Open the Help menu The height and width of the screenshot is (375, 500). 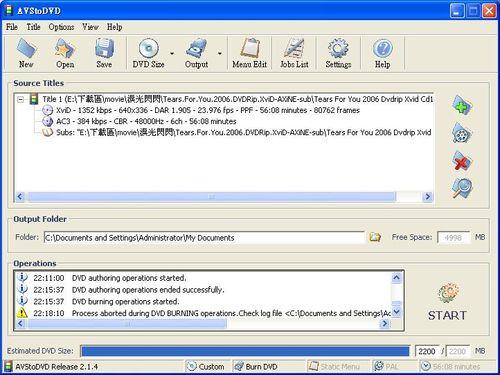click(x=114, y=27)
